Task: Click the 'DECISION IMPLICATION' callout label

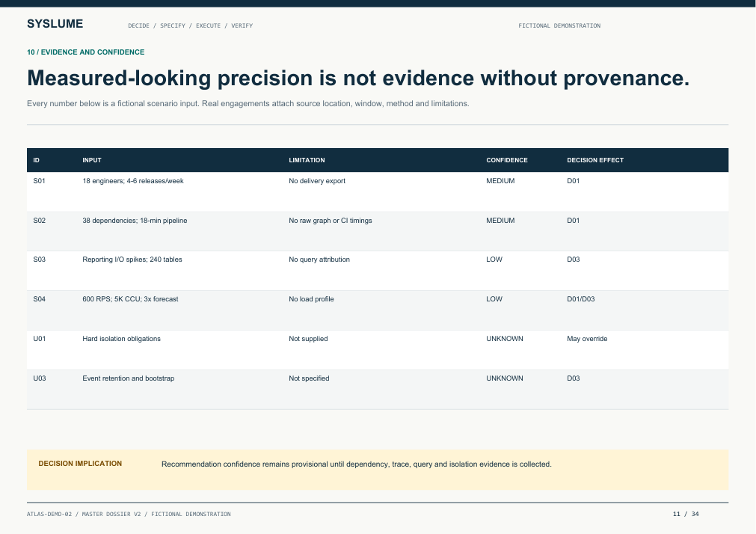Action: [80, 464]
